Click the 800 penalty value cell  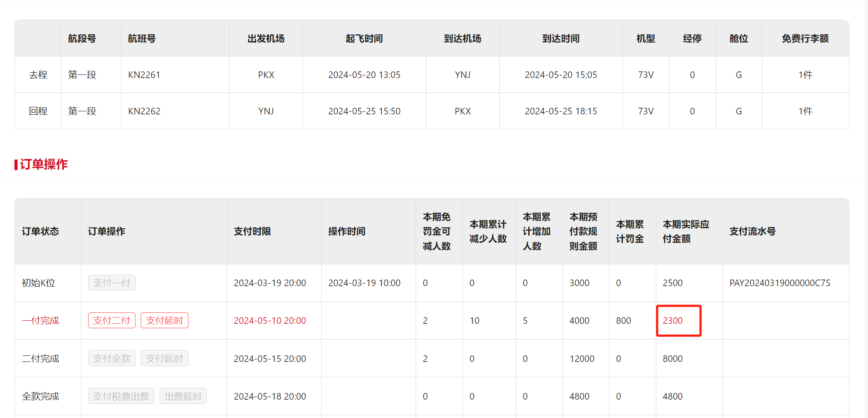623,321
